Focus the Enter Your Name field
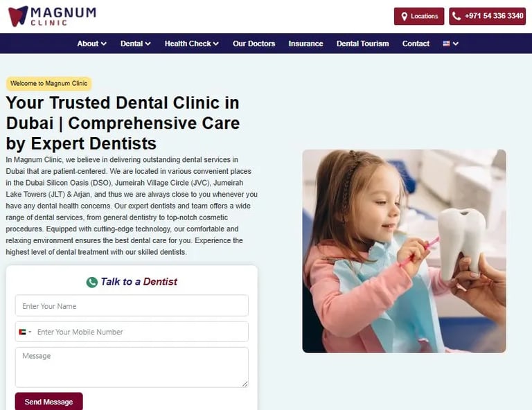Screen dimensions: 532x410 (x=132, y=305)
